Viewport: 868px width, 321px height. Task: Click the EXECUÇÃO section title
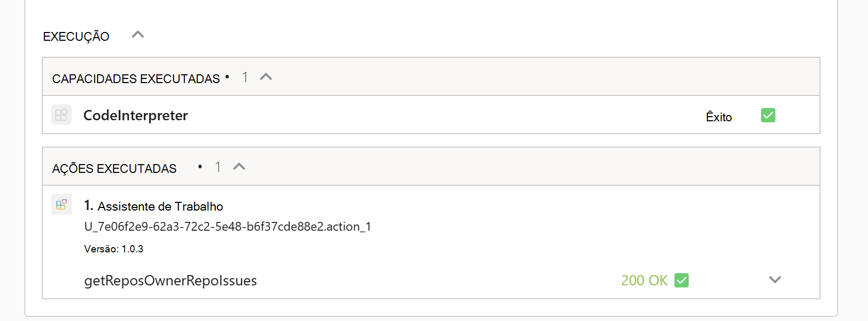pyautogui.click(x=76, y=37)
